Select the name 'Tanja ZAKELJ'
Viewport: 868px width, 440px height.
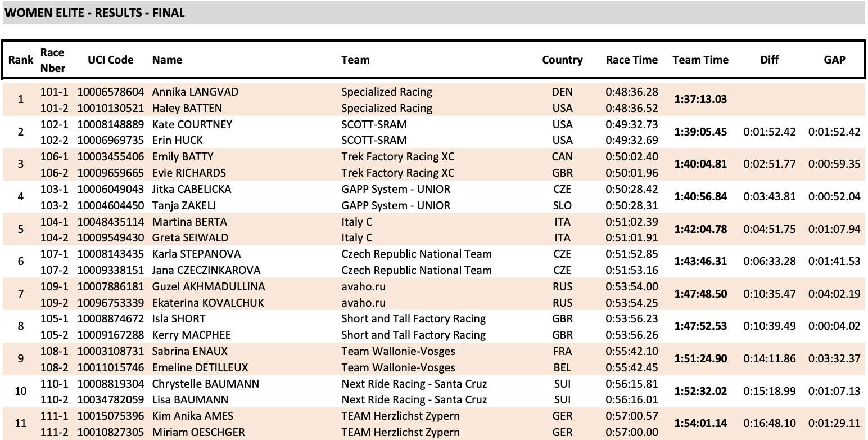pyautogui.click(x=184, y=205)
